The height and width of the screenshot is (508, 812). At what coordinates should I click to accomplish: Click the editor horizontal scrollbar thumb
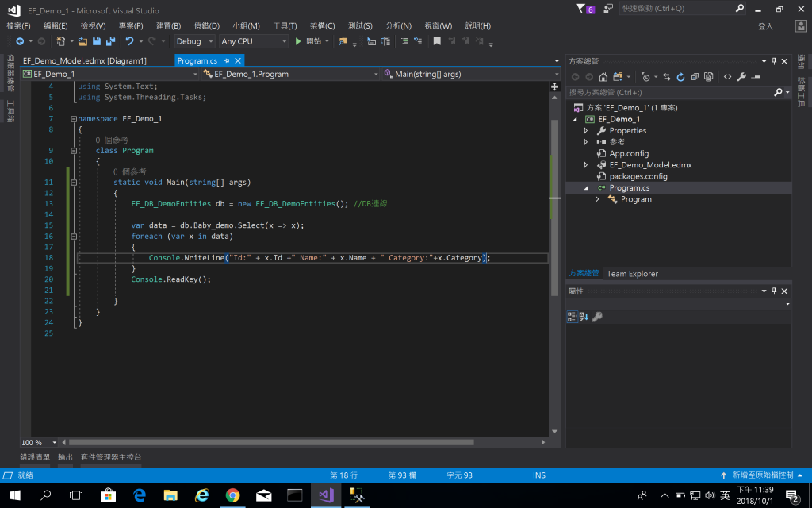coord(271,442)
